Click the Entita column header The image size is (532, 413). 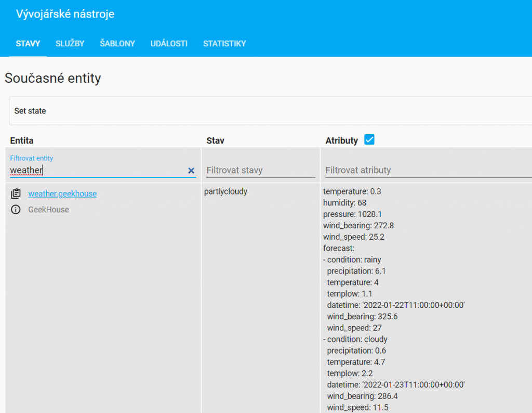click(x=22, y=140)
